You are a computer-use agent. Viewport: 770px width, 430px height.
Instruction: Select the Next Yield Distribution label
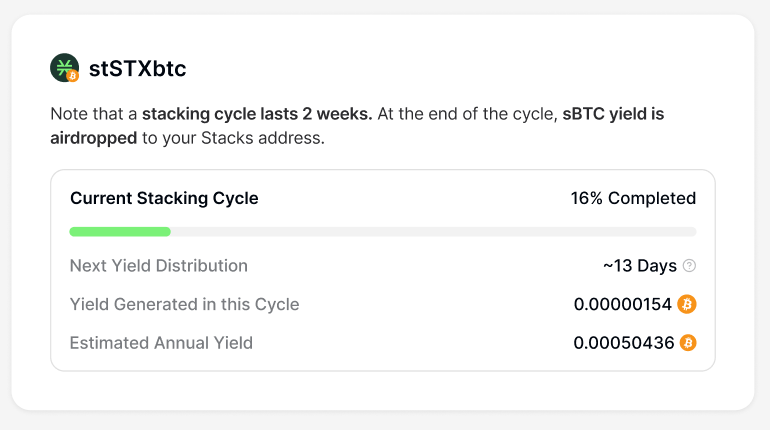(x=158, y=266)
